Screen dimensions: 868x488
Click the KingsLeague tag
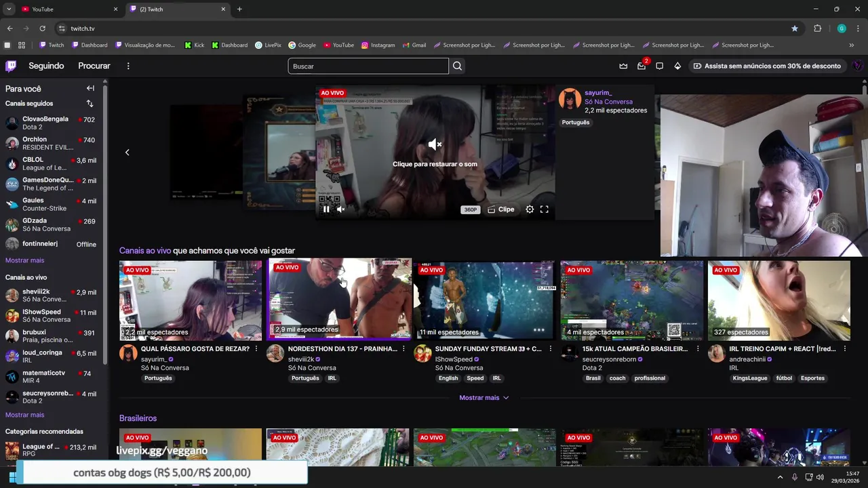click(x=750, y=378)
